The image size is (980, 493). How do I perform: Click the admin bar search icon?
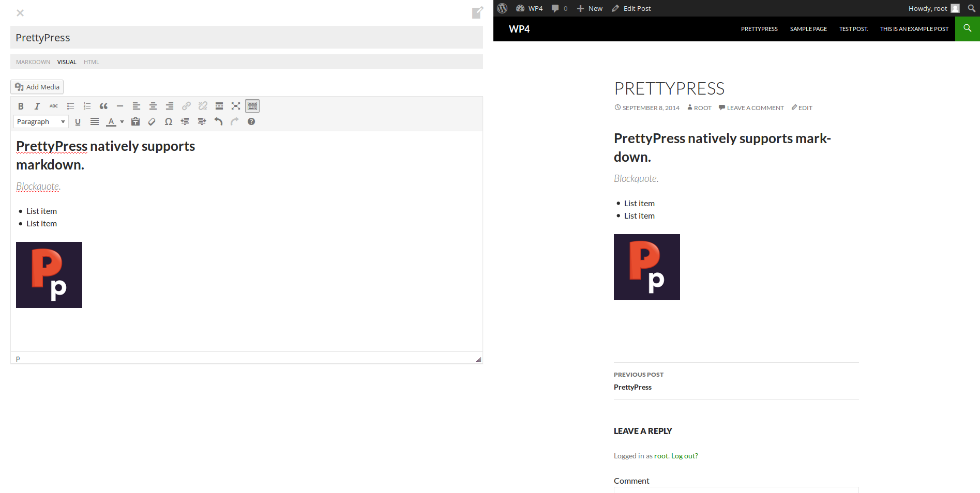tap(972, 8)
